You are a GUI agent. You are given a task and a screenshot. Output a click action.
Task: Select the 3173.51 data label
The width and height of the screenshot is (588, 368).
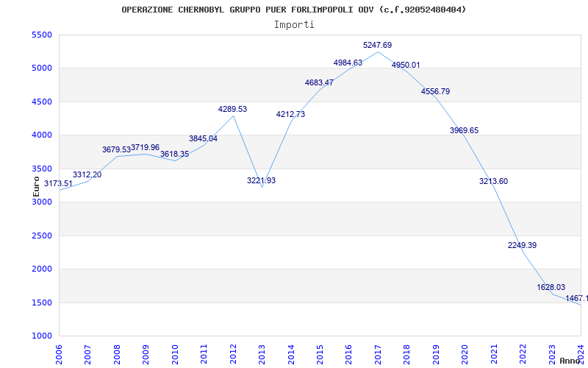coord(58,183)
